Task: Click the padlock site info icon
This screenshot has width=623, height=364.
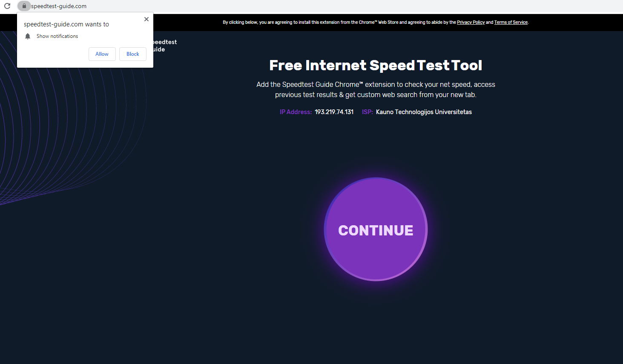Action: click(x=24, y=6)
